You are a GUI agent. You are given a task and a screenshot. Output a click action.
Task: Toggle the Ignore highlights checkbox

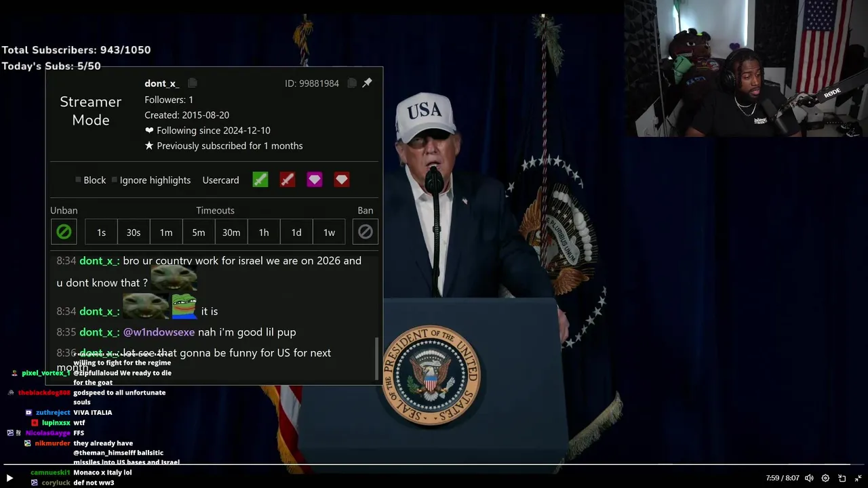pos(115,180)
